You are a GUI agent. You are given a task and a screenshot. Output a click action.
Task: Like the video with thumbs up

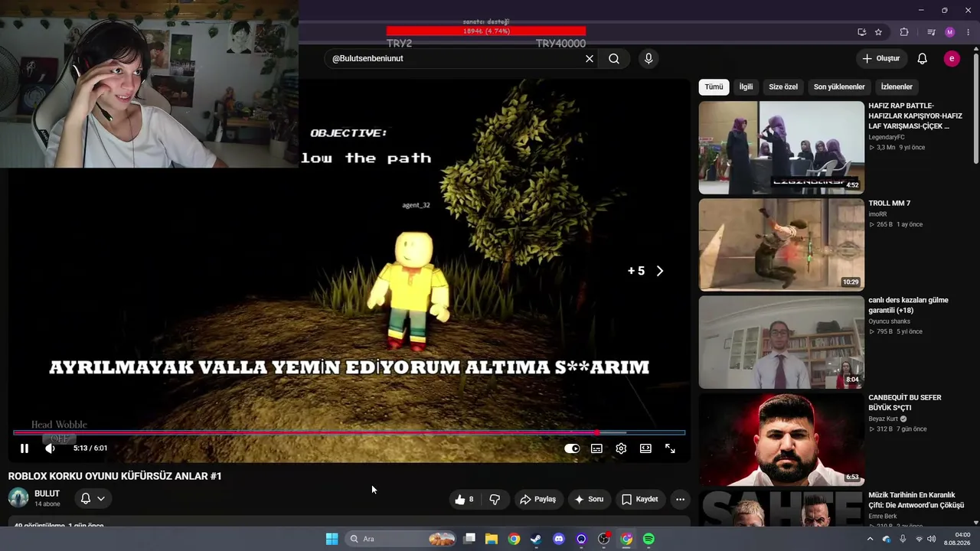(x=465, y=499)
